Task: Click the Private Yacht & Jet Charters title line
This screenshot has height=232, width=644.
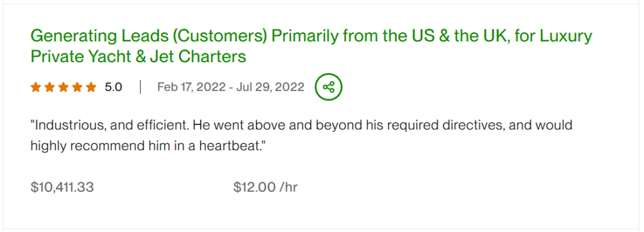Action: coord(138,56)
